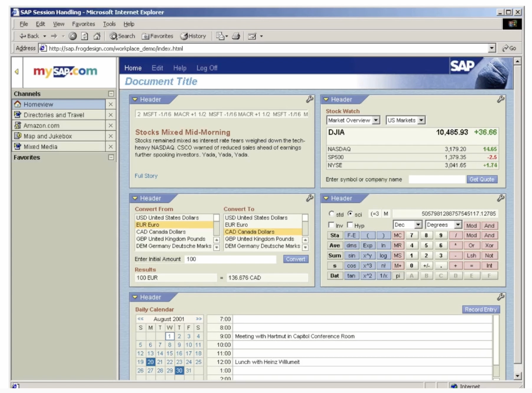Click the Edit page toolbar icon

[252, 36]
